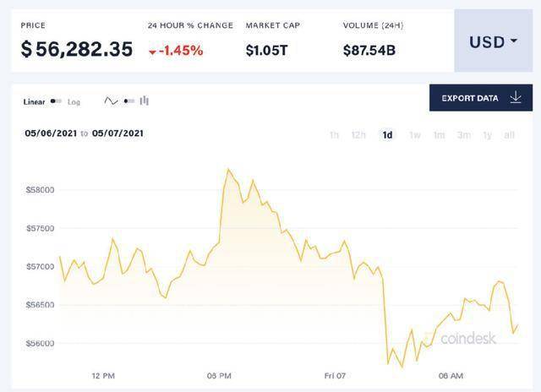541x392 pixels.
Task: Select the 1d time range
Action: coord(387,135)
